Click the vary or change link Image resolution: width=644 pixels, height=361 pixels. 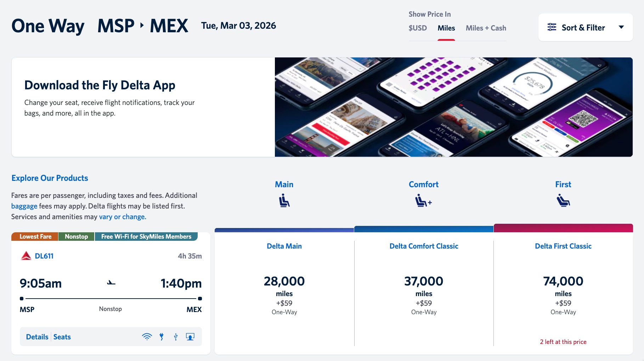[122, 216]
